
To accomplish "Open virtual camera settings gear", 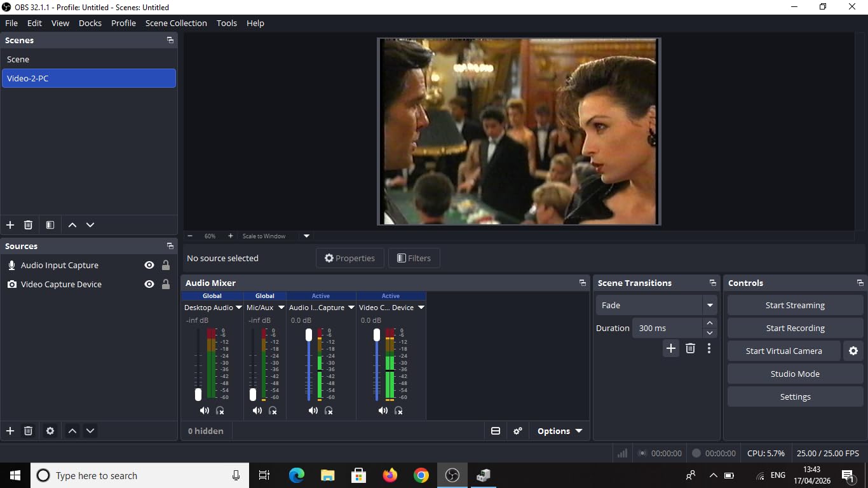I will (853, 351).
